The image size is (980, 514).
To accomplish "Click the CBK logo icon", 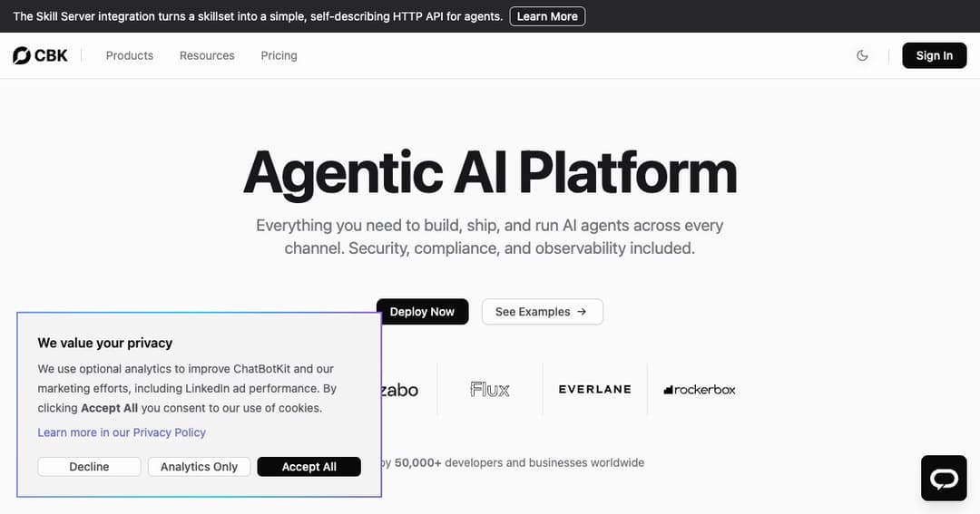I will [x=22, y=55].
